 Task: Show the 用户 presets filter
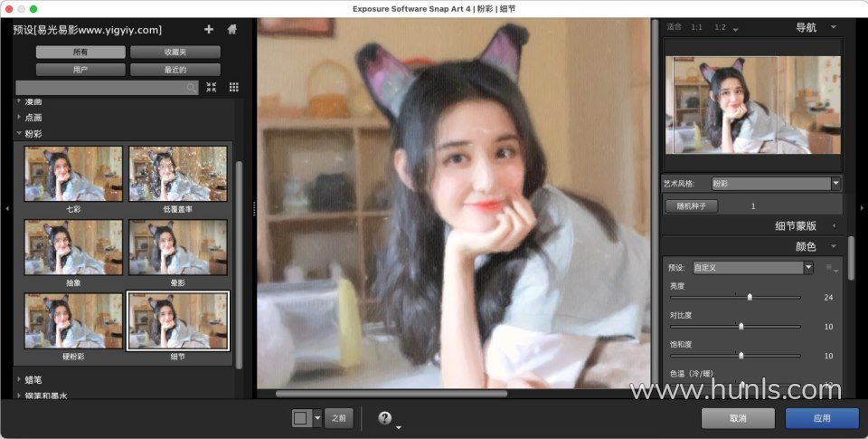click(x=80, y=70)
